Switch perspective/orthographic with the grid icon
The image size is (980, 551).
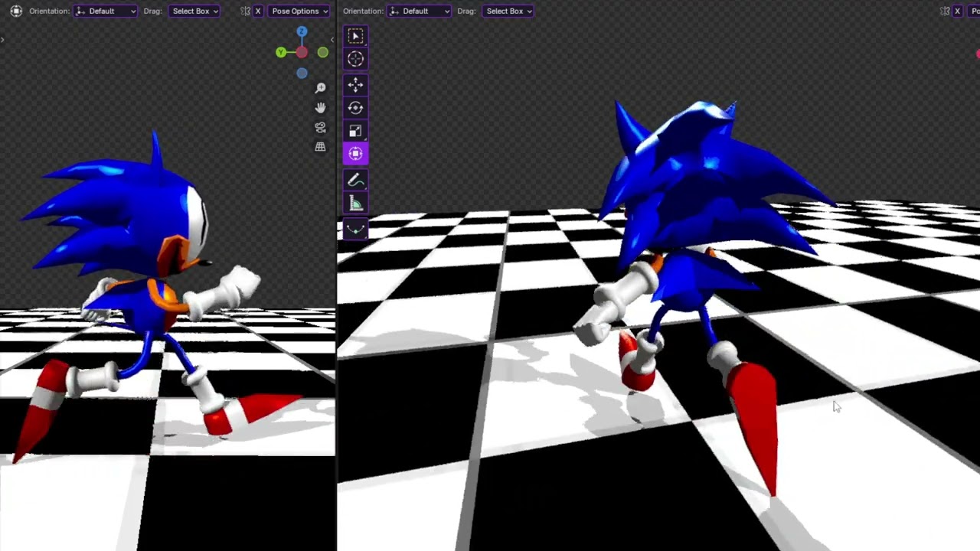[x=320, y=147]
